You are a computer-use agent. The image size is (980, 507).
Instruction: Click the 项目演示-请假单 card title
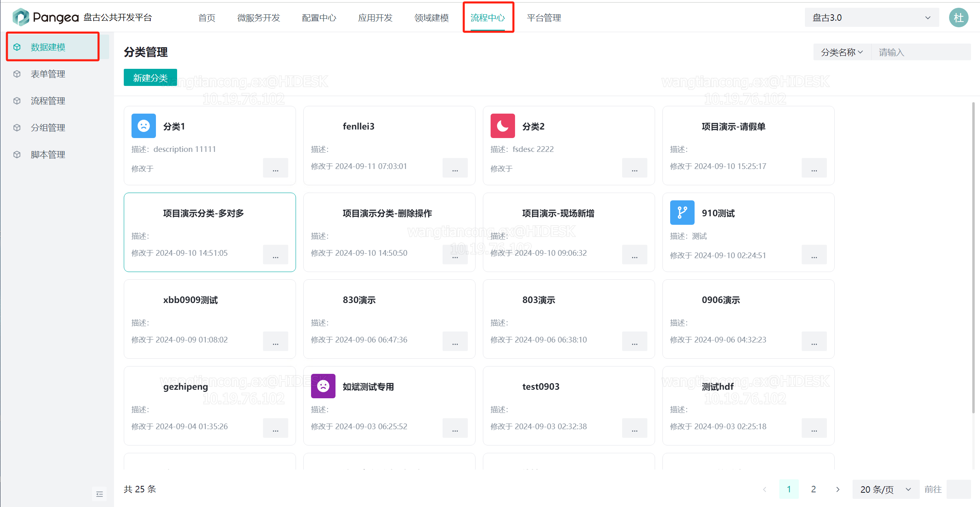point(733,126)
